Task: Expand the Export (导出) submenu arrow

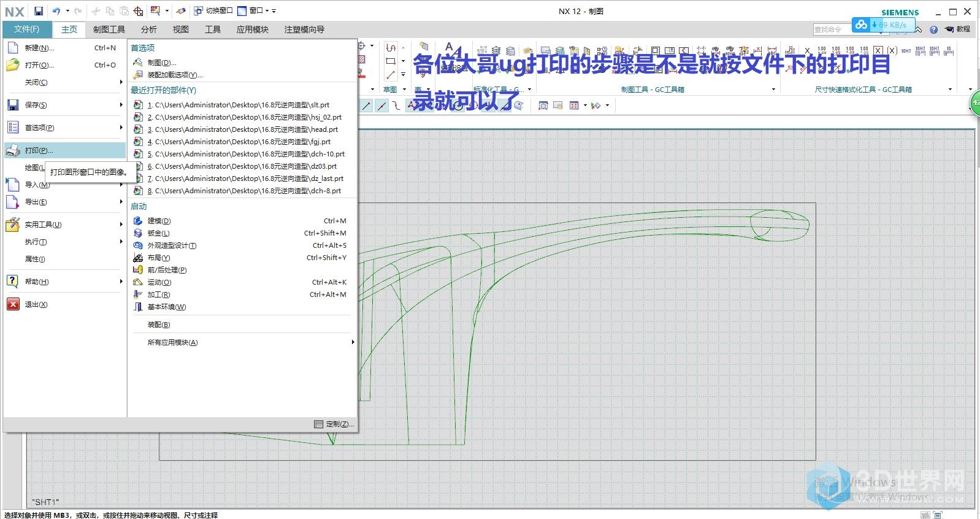Action: pyautogui.click(x=121, y=202)
